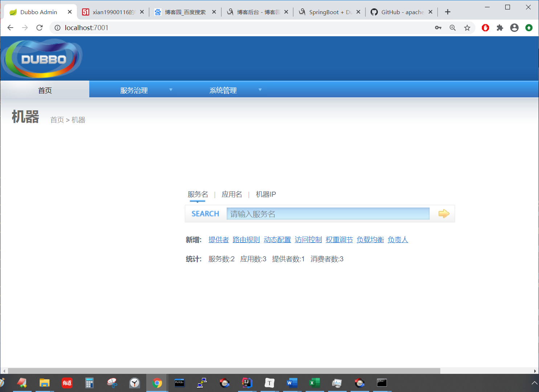The image size is (539, 392).
Task: Open the 系统管理 menu
Action: coord(223,90)
